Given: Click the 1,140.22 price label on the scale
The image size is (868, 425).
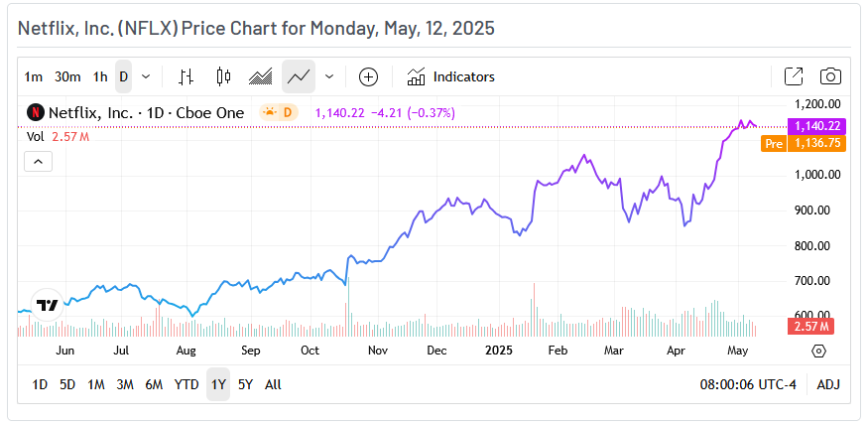Looking at the screenshot, I should tap(815, 126).
